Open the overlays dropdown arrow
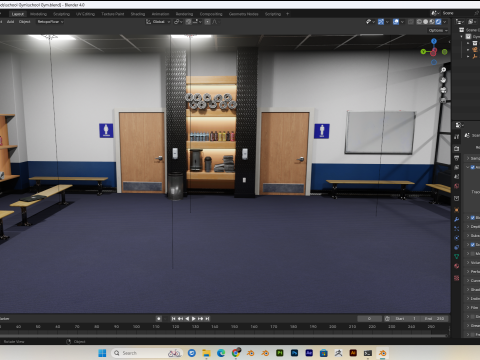This screenshot has width=480, height=360. (402, 22)
